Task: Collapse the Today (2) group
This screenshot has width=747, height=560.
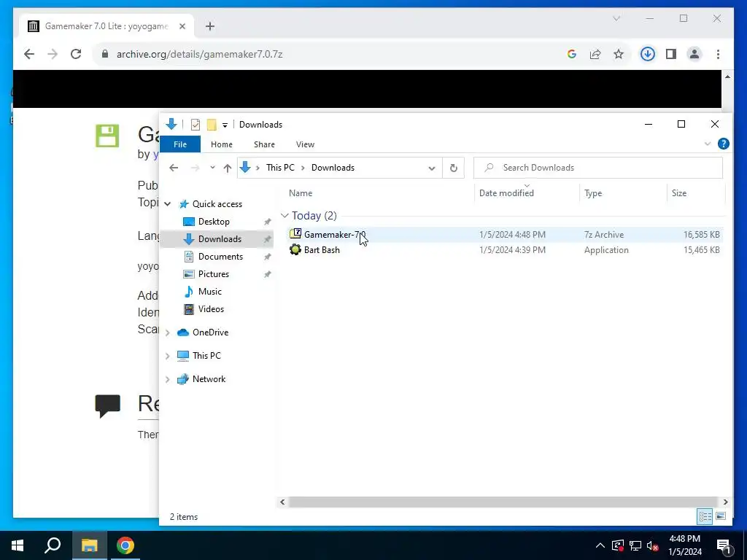Action: 285,216
